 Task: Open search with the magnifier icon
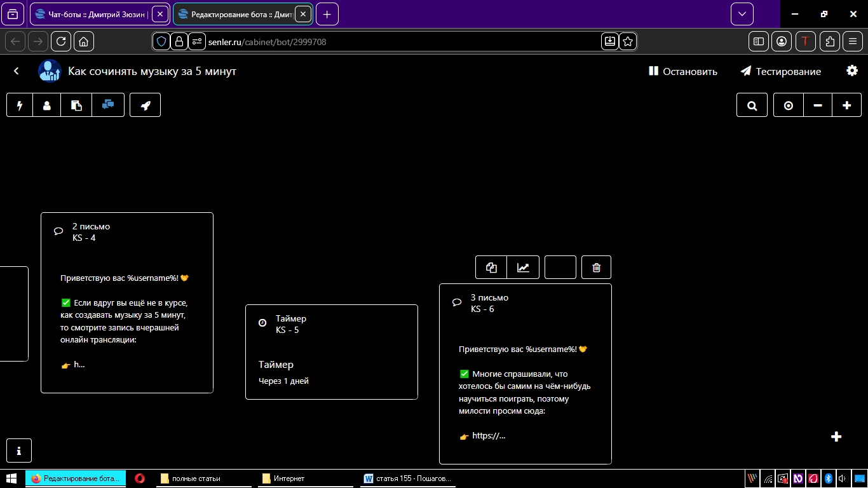point(752,106)
